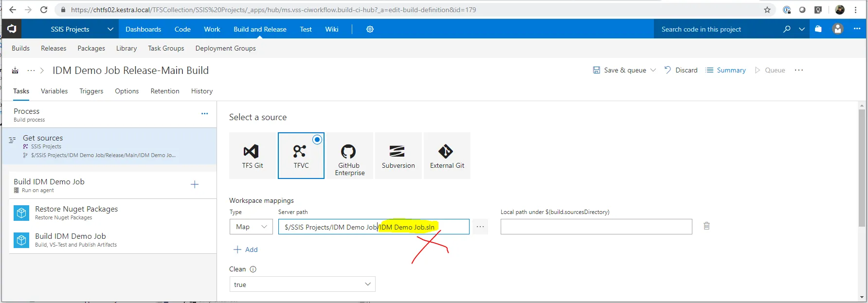Image resolution: width=868 pixels, height=303 pixels.
Task: Open the settings gear in the navigation bar
Action: pyautogui.click(x=370, y=29)
